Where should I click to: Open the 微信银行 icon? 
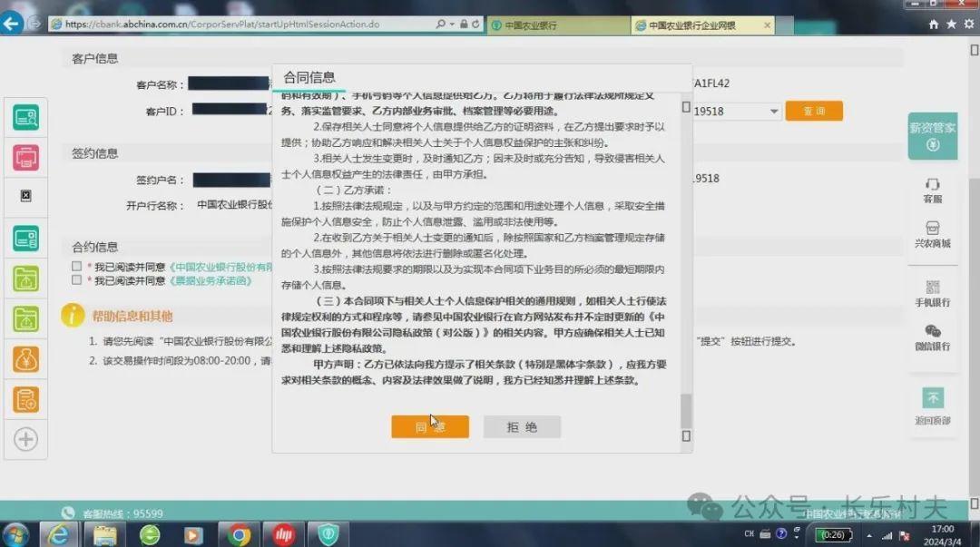click(x=933, y=337)
